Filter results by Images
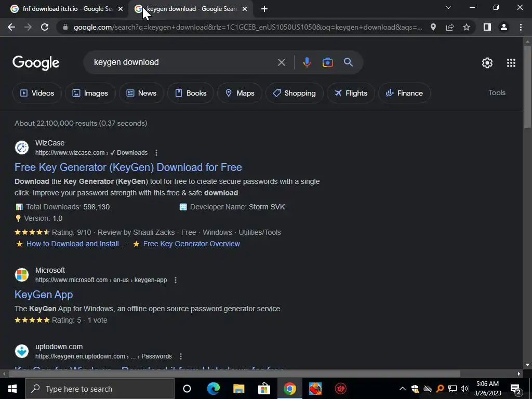Screen dimensions: 532x399 tap(90, 93)
